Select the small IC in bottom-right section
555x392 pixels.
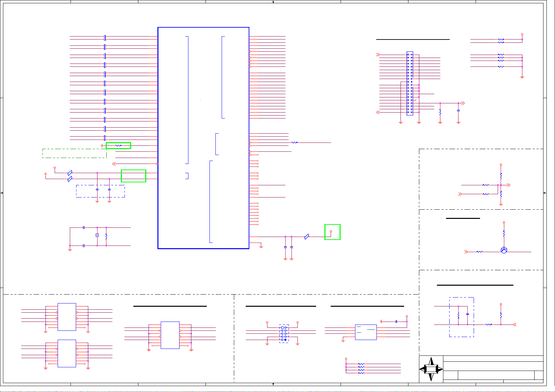(366, 332)
